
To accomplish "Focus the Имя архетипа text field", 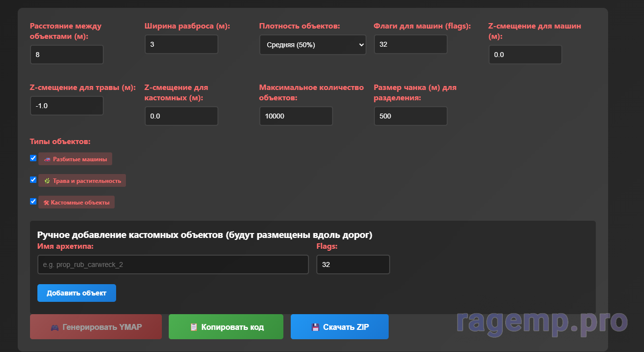I will pos(173,264).
